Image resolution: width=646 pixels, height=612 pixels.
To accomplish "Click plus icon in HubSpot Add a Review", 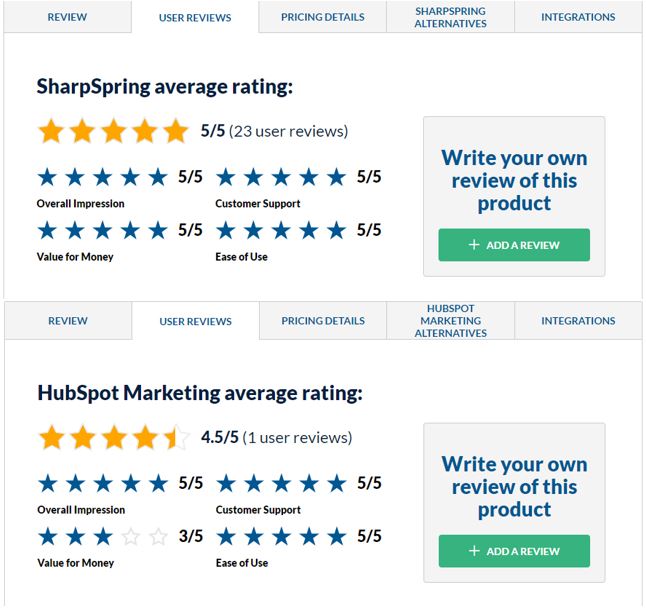I will pos(474,551).
